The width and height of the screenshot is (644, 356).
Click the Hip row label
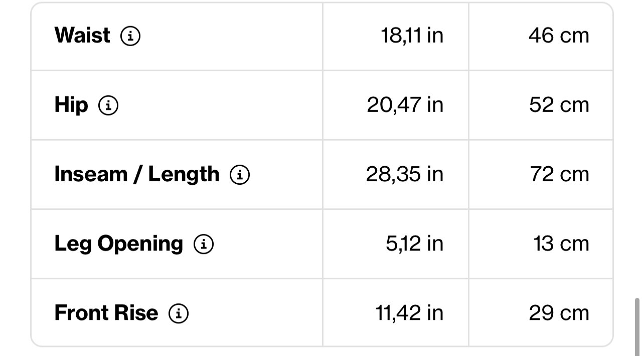(x=71, y=105)
